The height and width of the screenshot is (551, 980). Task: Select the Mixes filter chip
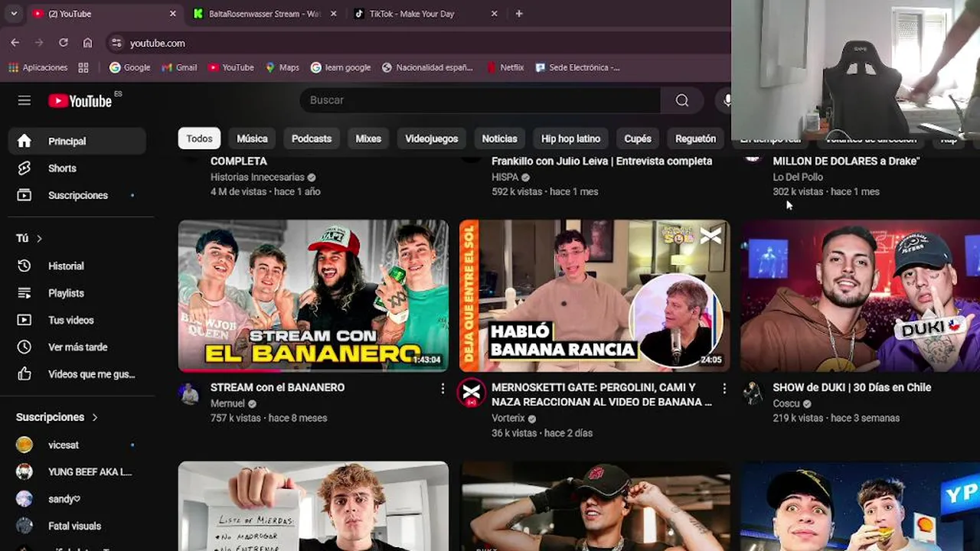coord(368,139)
